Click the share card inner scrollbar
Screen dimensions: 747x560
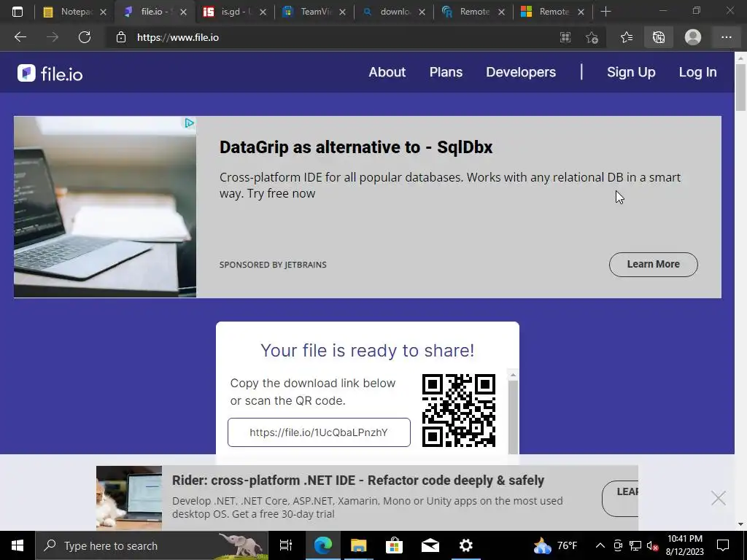click(x=513, y=417)
